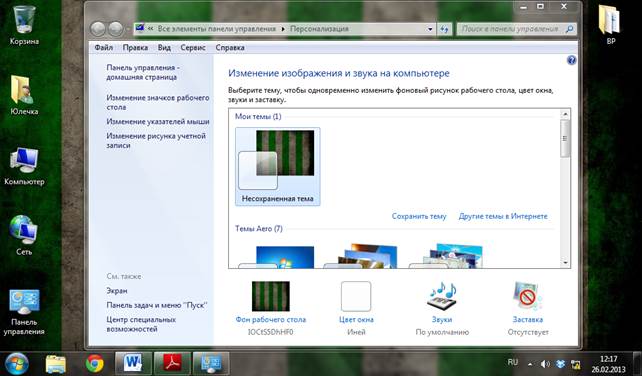Open the Сервис menu
This screenshot has width=642, height=376.
(x=193, y=48)
